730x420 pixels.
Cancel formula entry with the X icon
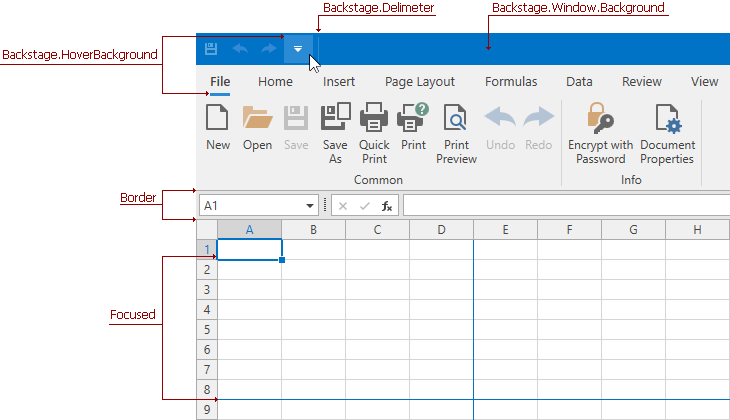tap(343, 206)
